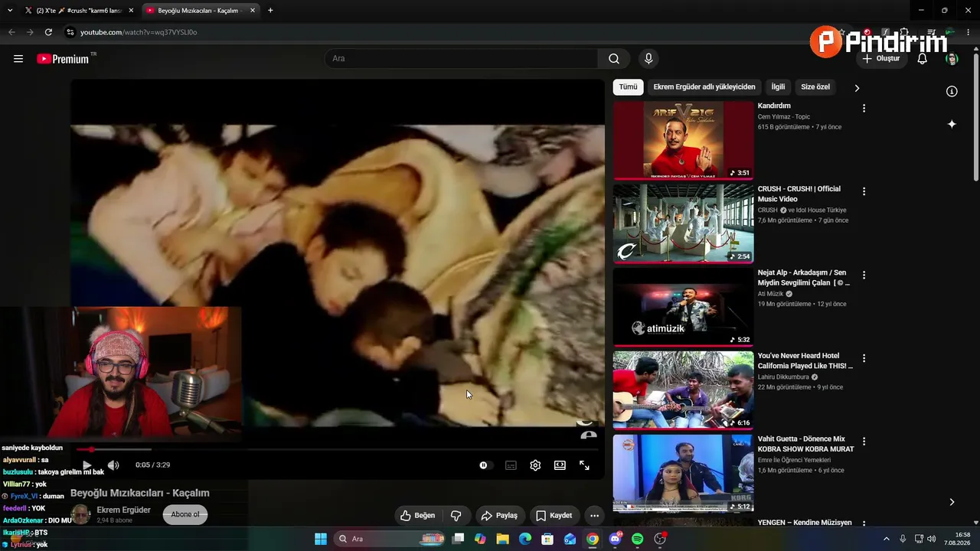Seek using the video progress bar
The image size is (980, 551).
(x=338, y=449)
